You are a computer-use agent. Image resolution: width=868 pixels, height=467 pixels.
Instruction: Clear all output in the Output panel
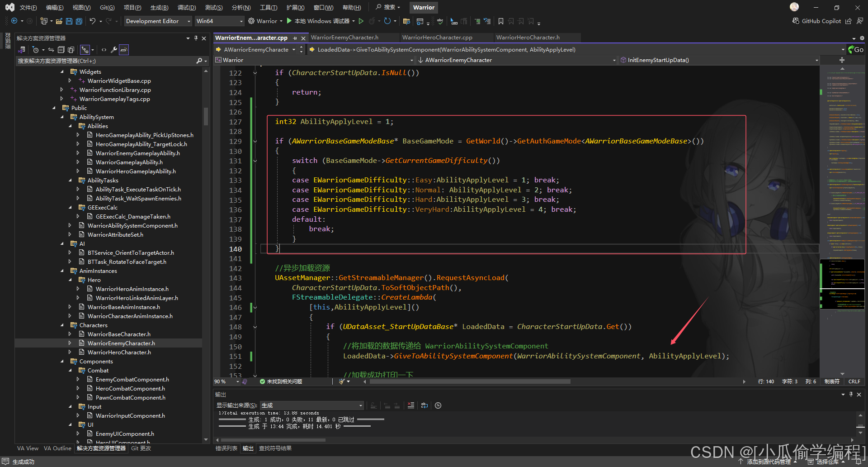click(410, 405)
